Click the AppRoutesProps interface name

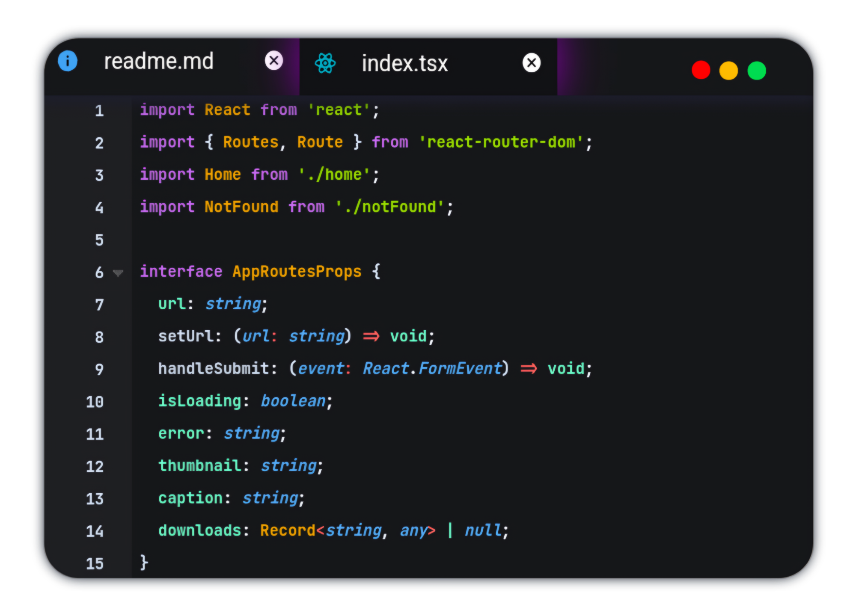pyautogui.click(x=297, y=272)
